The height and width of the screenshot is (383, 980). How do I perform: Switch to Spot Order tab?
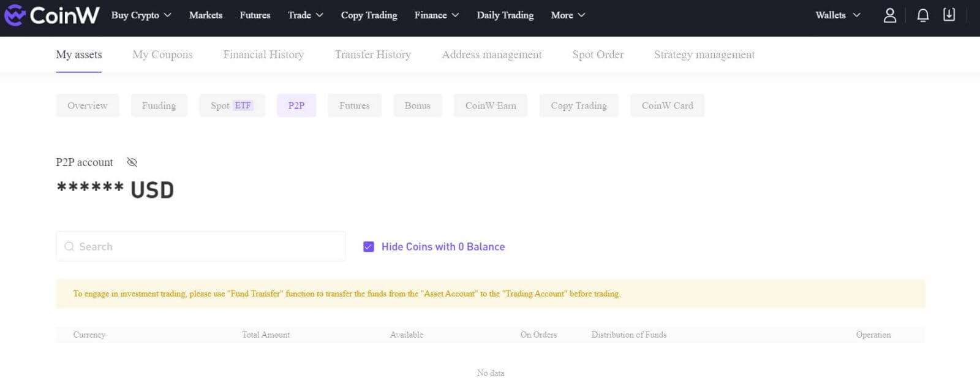(x=598, y=55)
